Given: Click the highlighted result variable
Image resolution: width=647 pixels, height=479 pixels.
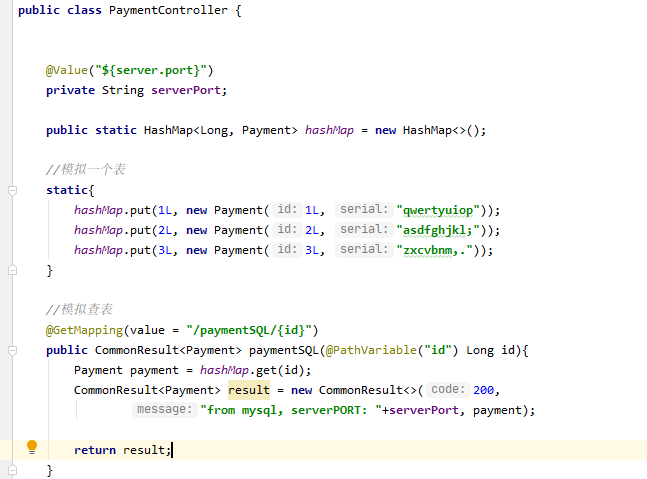Looking at the screenshot, I should click(249, 390).
